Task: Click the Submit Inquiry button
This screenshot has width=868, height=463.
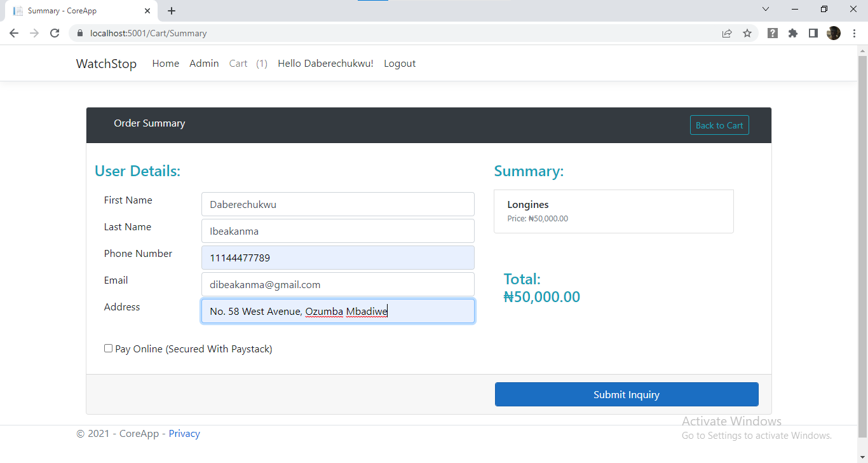Action: point(627,394)
